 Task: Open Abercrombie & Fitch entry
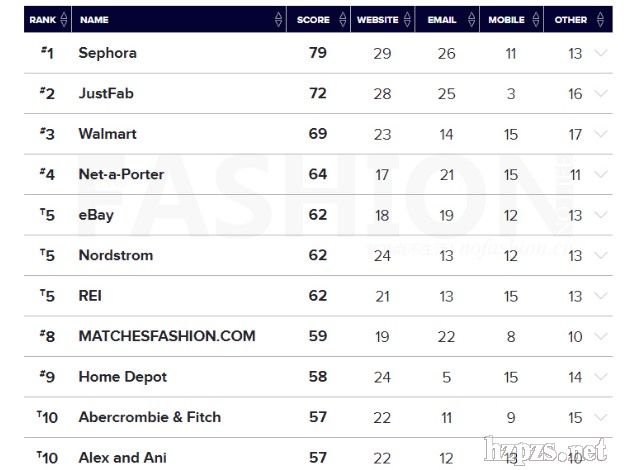(150, 417)
